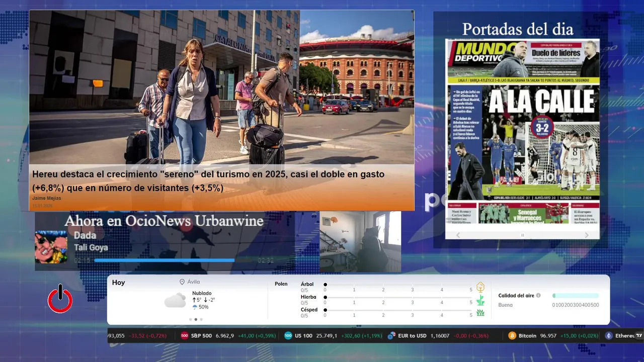Seek within the Dada song progress bar
Viewport: 644px width, 362px height.
[175, 260]
